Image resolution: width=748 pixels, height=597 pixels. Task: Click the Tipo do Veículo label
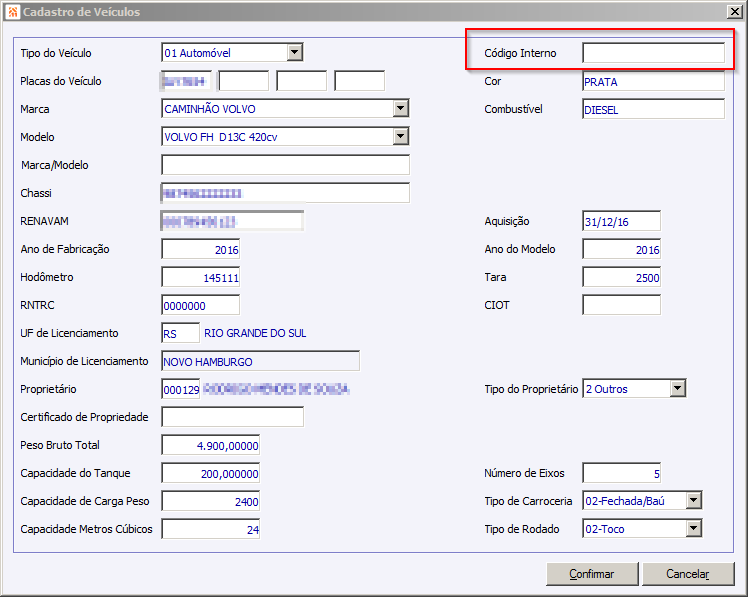coord(56,53)
